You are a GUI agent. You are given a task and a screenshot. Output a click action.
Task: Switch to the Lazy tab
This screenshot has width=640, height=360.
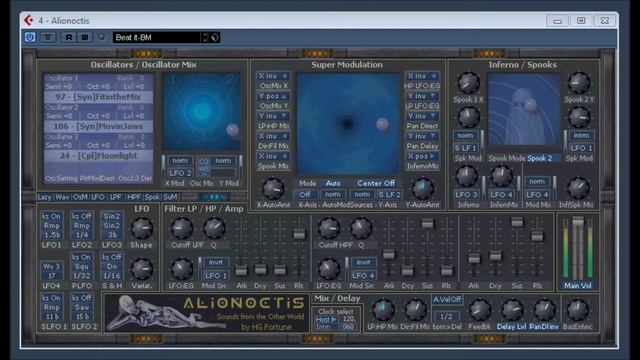(x=44, y=197)
